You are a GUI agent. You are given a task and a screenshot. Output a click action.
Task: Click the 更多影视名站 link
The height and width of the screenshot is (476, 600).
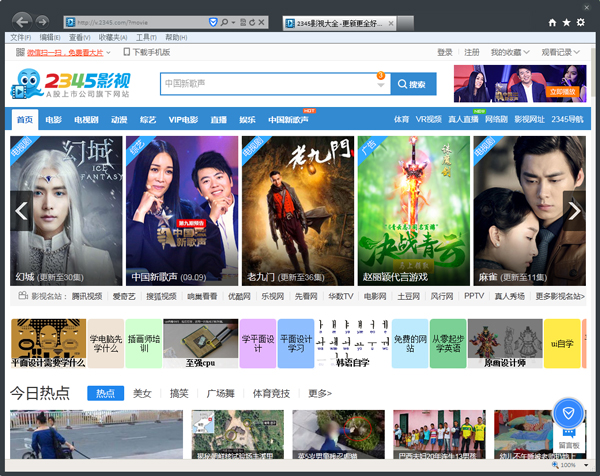pos(560,296)
